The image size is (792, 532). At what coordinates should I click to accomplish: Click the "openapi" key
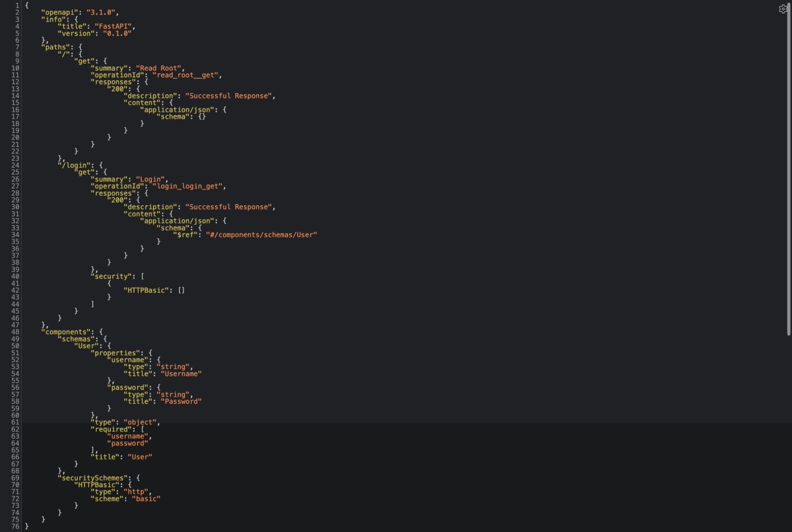click(x=59, y=12)
